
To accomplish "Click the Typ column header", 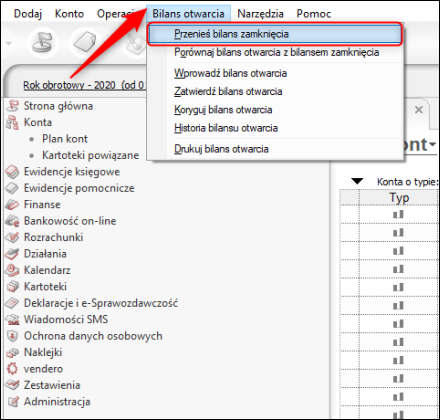I will click(399, 197).
